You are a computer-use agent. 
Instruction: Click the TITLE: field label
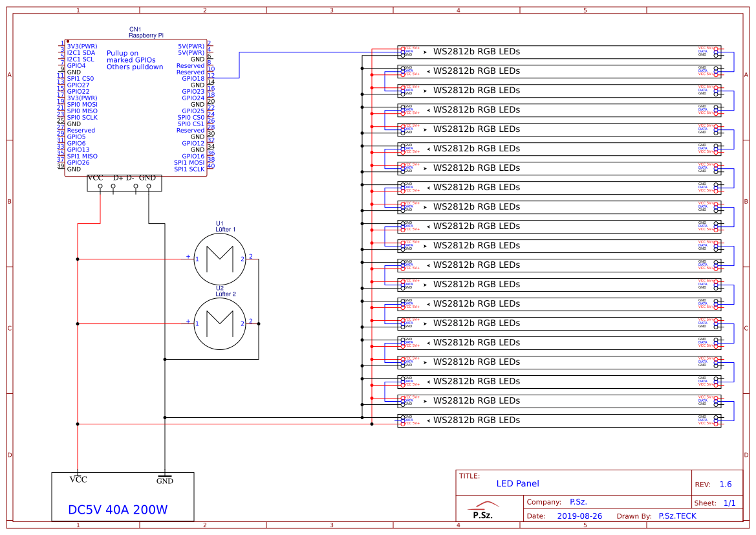(x=469, y=475)
